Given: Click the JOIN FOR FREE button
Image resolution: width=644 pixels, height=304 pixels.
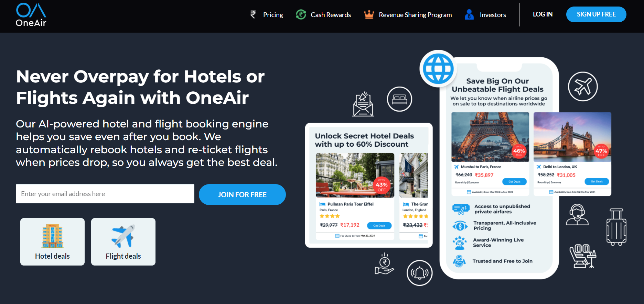Looking at the screenshot, I should click(x=242, y=194).
